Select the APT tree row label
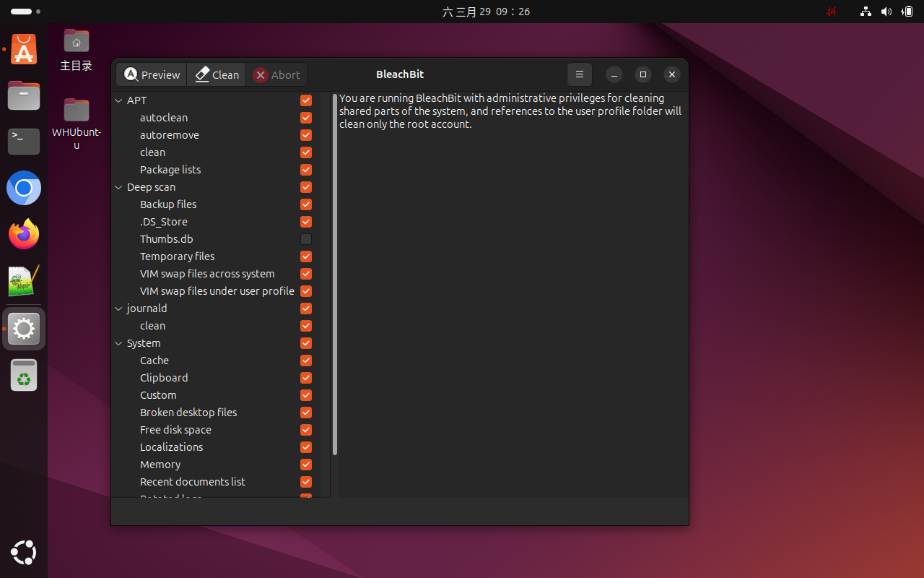The height and width of the screenshot is (578, 924). pos(136,100)
